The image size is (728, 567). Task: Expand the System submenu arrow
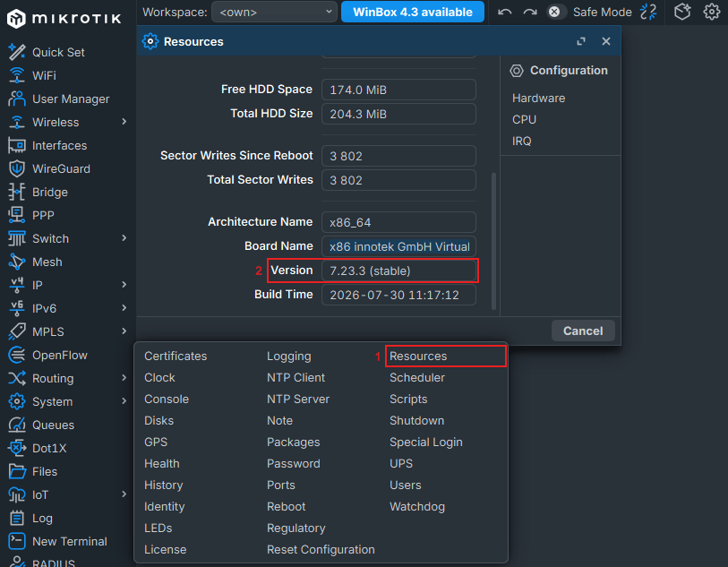tap(124, 401)
